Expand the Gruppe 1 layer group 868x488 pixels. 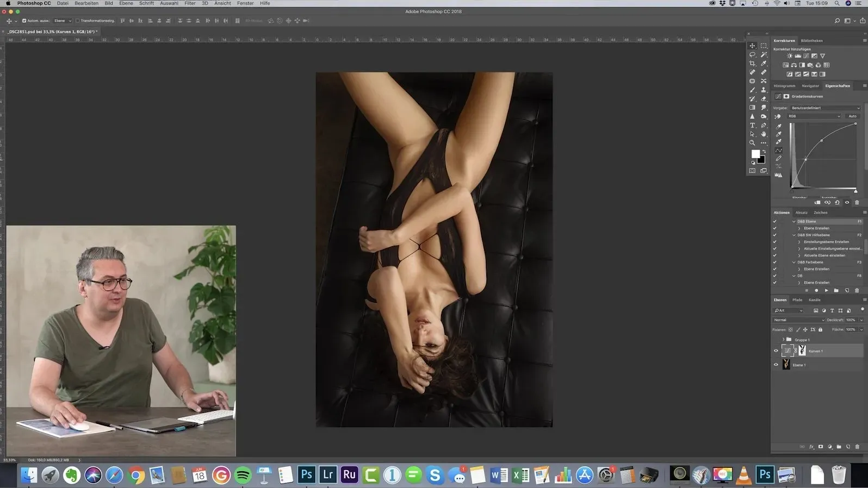[783, 340]
